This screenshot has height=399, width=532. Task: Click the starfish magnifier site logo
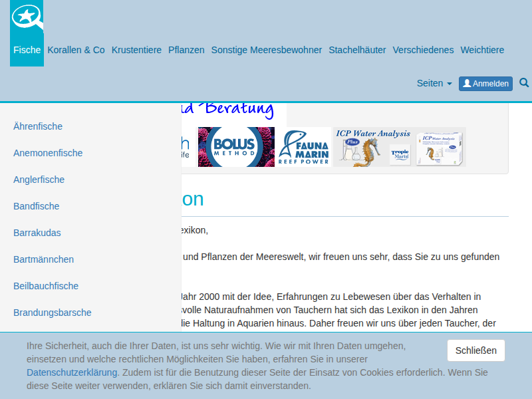27,17
